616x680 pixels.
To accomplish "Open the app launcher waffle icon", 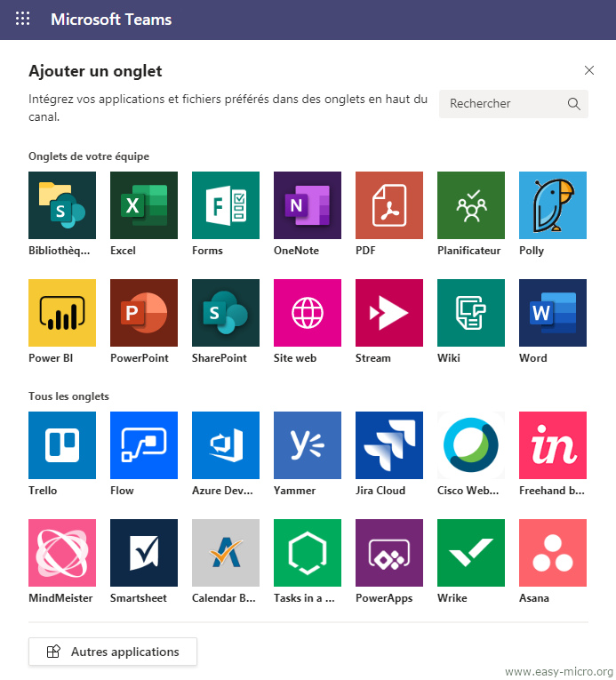I will 22,19.
